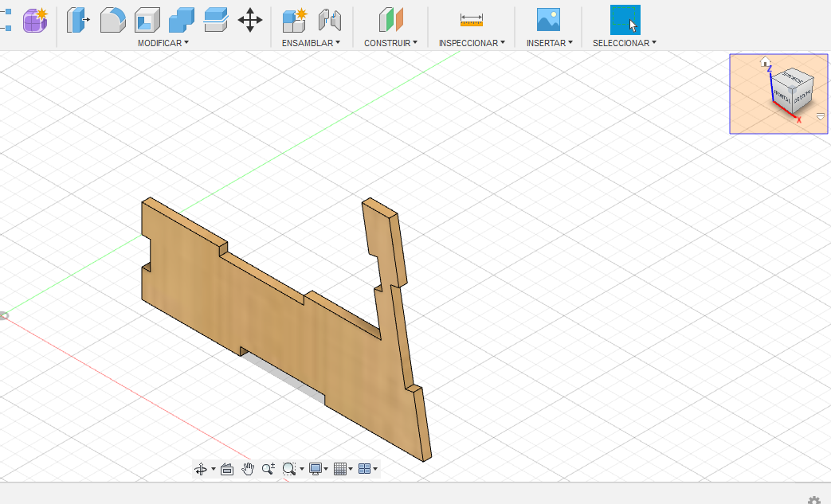Select the Shell tool icon
Screen dimensions: 831x504
[147, 20]
